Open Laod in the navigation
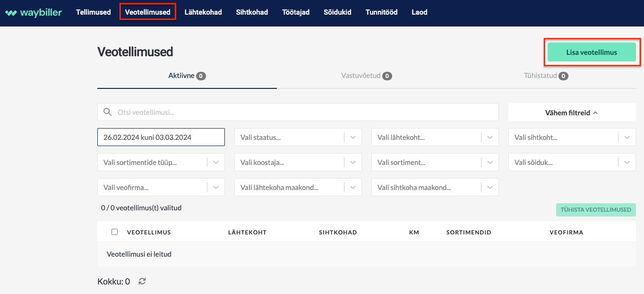The image size is (644, 294). point(420,12)
